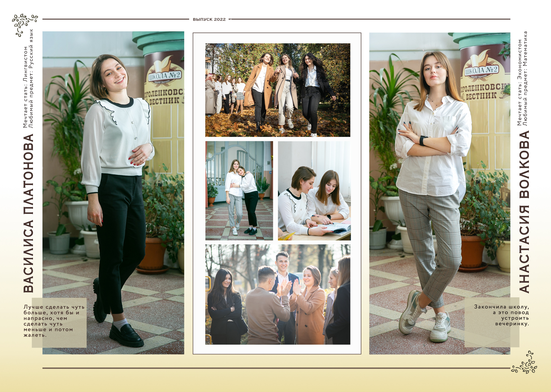Image resolution: width=551 pixels, height=392 pixels.
Task: Click the quote beginning 'Лучше сделать чуть больше'
Action: pos(54,321)
